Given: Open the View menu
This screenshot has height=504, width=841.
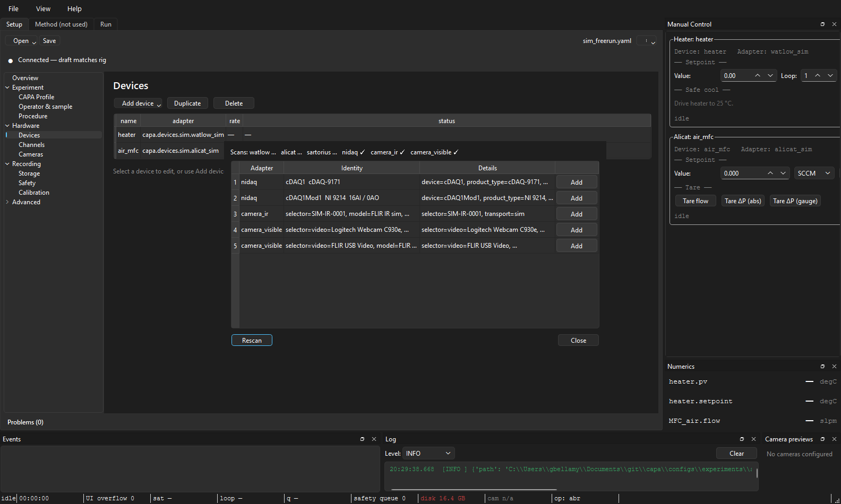Looking at the screenshot, I should (43, 9).
